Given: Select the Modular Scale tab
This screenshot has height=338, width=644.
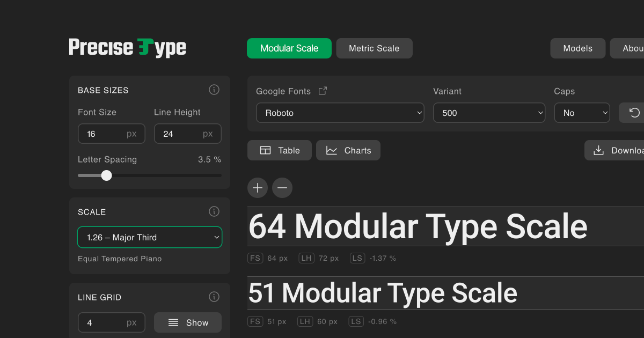Looking at the screenshot, I should 289,48.
